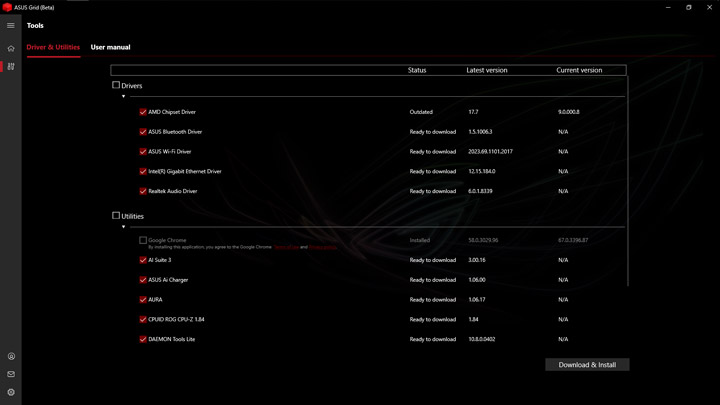This screenshot has height=405, width=720.
Task: Click version 12.15.184.0 for Ethernet
Action: click(482, 171)
